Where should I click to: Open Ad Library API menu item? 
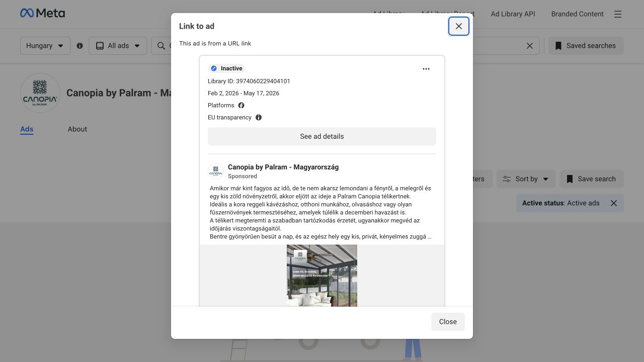coord(513,14)
